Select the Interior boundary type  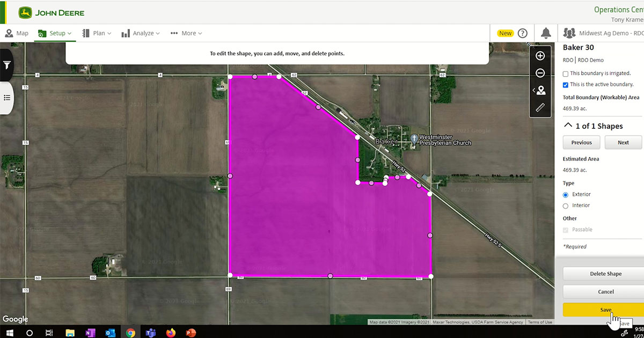tap(565, 205)
